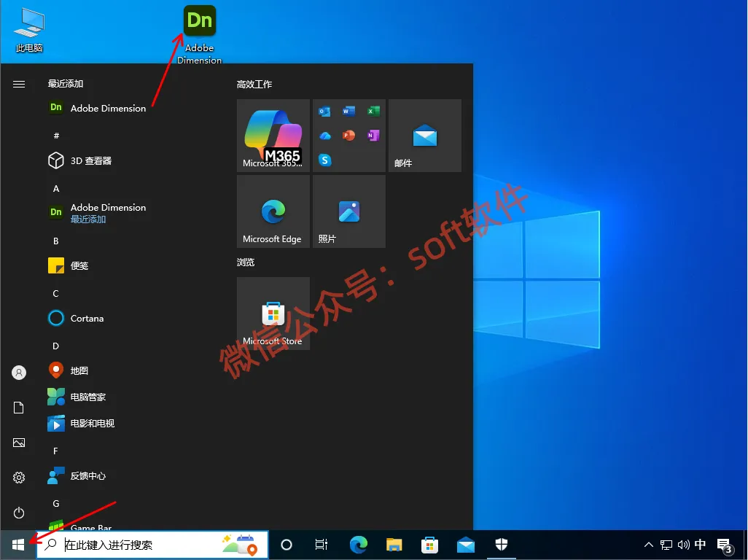Click letter header C in app list
Image resolution: width=748 pixels, height=560 pixels.
tap(56, 293)
